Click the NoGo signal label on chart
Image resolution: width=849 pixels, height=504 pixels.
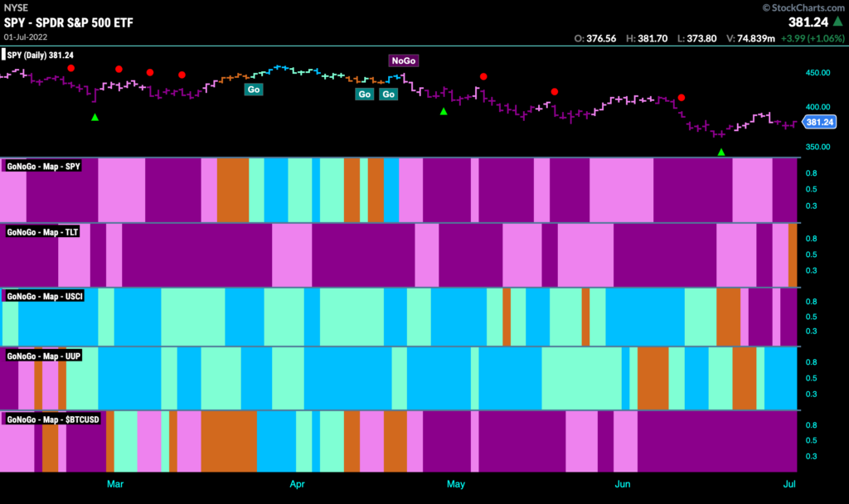tap(404, 61)
